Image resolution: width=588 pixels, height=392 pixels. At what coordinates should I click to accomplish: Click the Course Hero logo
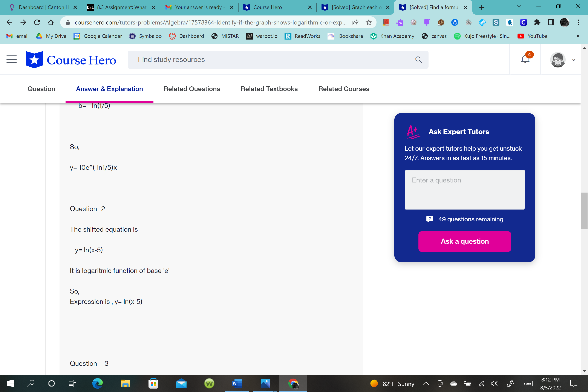71,60
